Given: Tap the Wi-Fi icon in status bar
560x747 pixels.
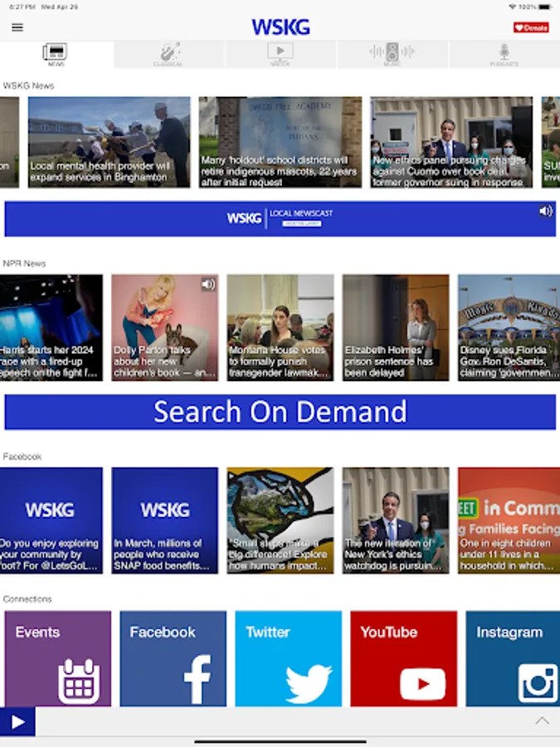Looking at the screenshot, I should point(513,7).
